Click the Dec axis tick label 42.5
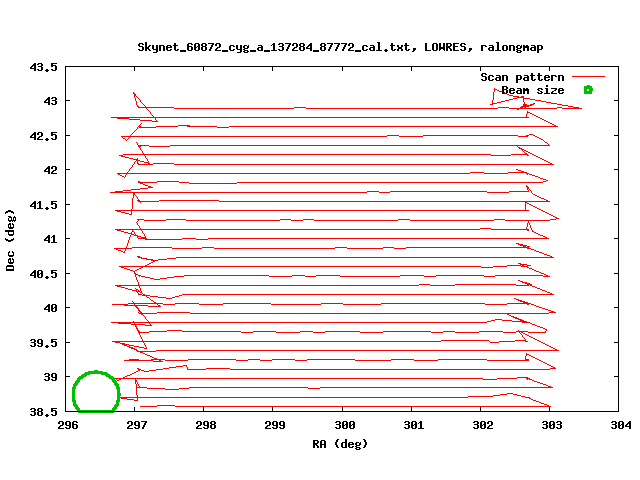Screen dimensions: 640x480 click(44, 136)
